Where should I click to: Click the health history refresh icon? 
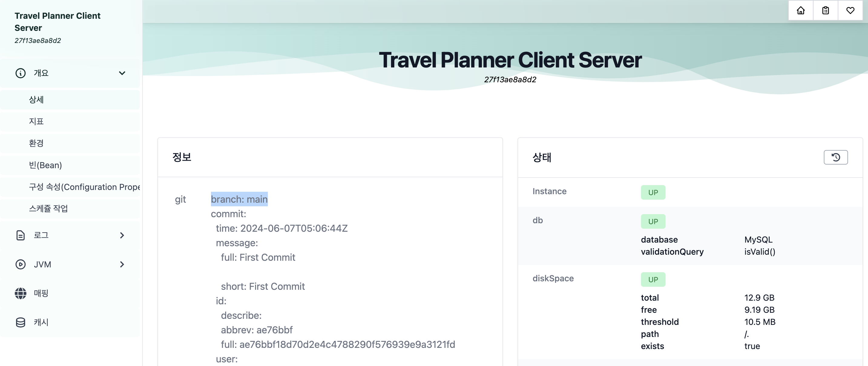pyautogui.click(x=836, y=157)
